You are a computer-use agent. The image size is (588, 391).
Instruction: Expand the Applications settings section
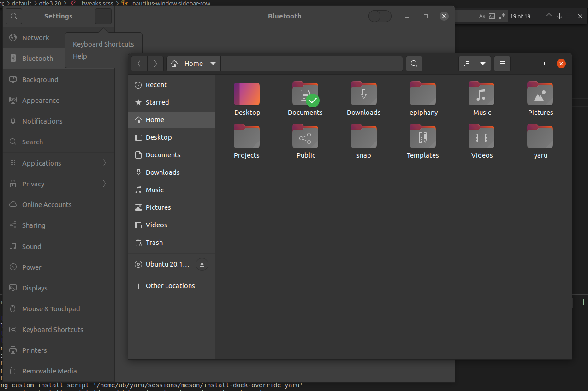(59, 163)
